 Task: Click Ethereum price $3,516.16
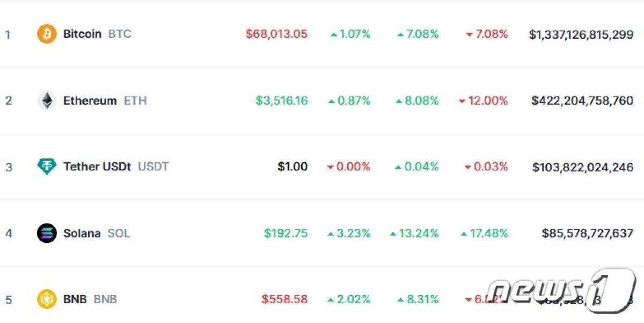tap(282, 101)
